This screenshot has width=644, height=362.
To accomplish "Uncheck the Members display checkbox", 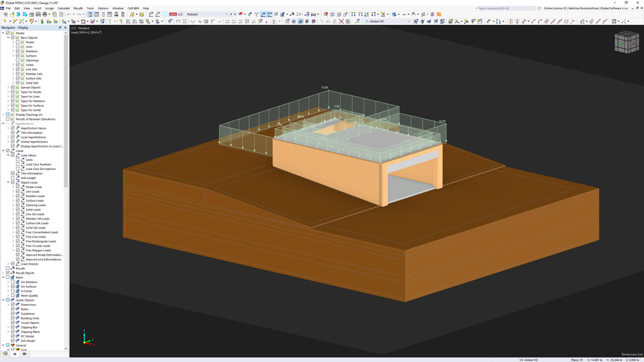I will coord(17,52).
